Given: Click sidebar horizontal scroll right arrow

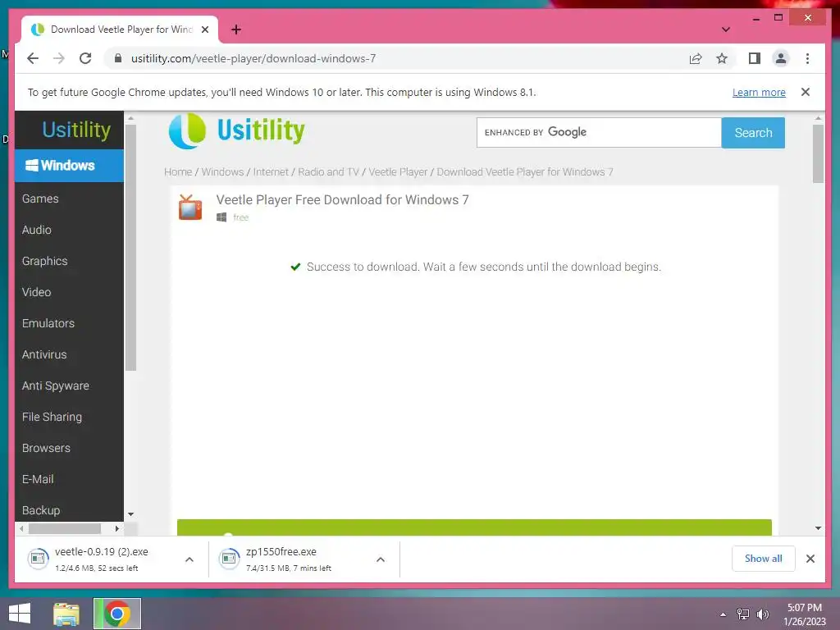Looking at the screenshot, I should pyautogui.click(x=116, y=529).
